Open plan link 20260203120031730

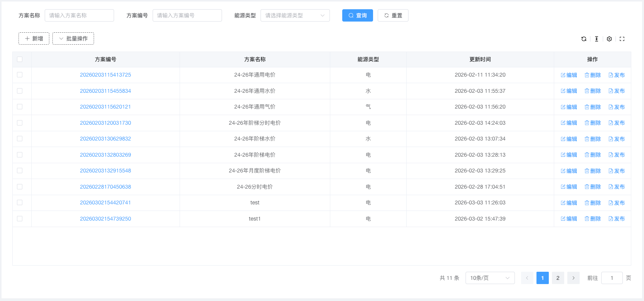point(106,123)
